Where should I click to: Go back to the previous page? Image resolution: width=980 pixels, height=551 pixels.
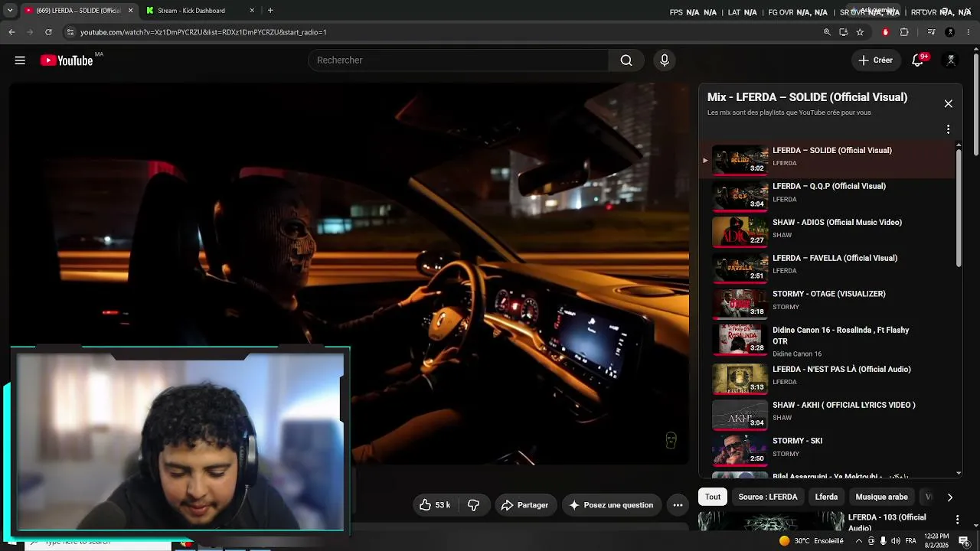click(x=11, y=32)
